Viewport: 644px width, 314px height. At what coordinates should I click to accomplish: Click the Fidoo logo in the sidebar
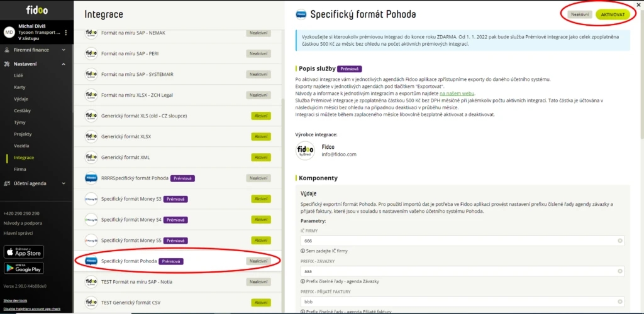pos(36,10)
